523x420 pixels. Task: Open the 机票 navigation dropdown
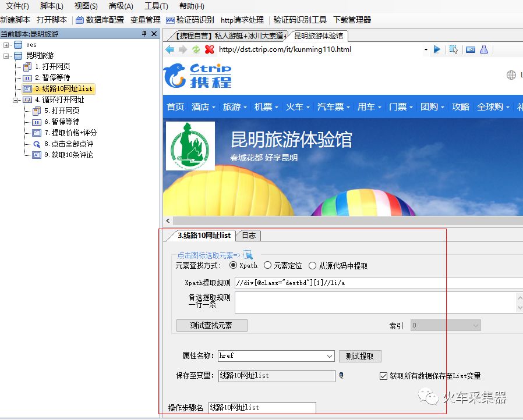coord(266,107)
